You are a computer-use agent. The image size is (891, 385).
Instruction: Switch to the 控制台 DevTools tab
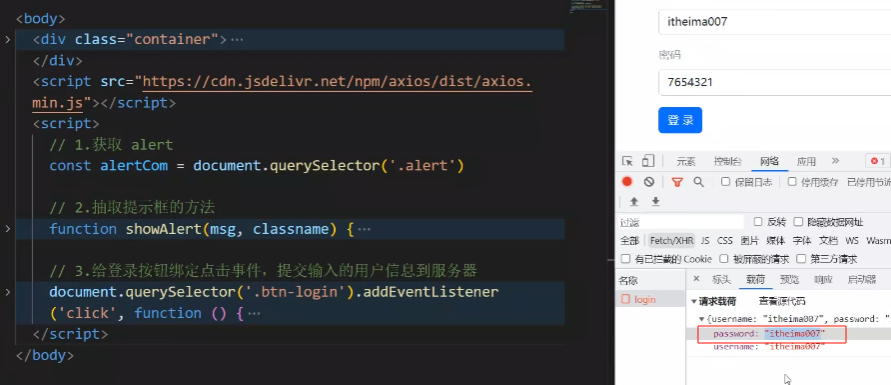pyautogui.click(x=727, y=161)
